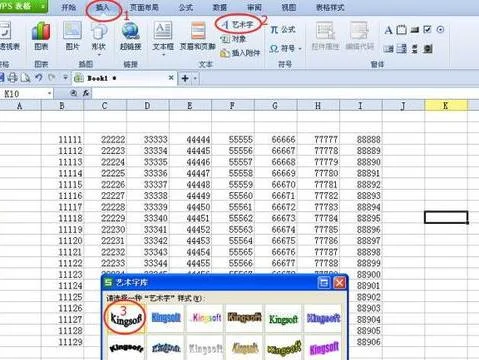Insert an Object (对象)
This screenshot has height=360, width=479.
pyautogui.click(x=233, y=39)
